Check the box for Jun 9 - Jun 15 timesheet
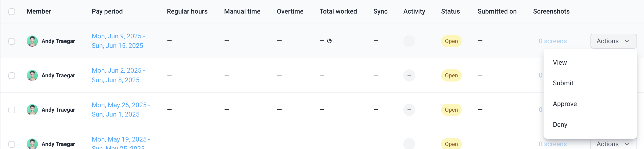 (12, 41)
